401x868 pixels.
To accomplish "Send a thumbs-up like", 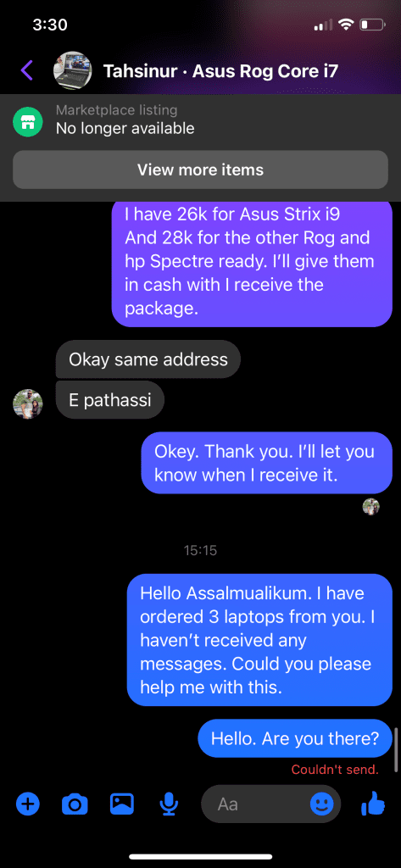I will tap(373, 804).
